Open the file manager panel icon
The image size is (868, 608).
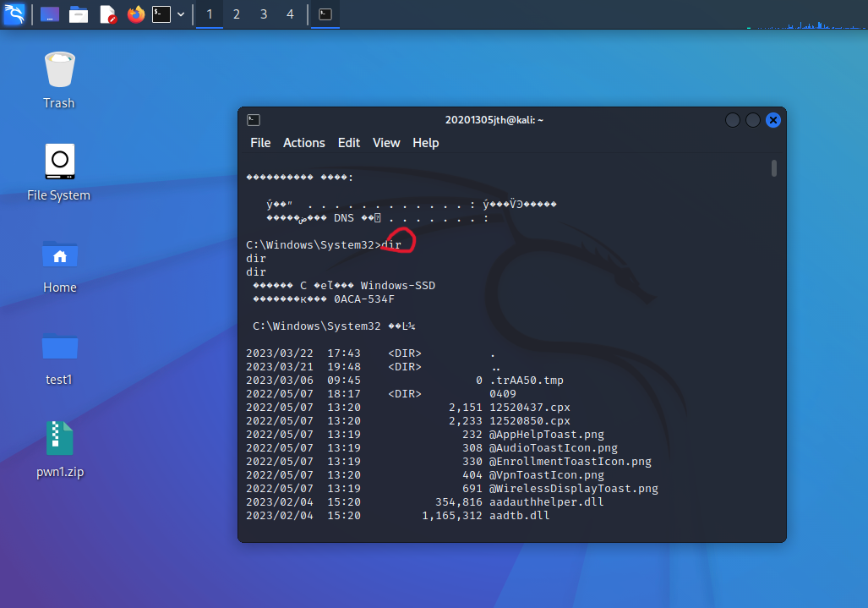tap(78, 14)
